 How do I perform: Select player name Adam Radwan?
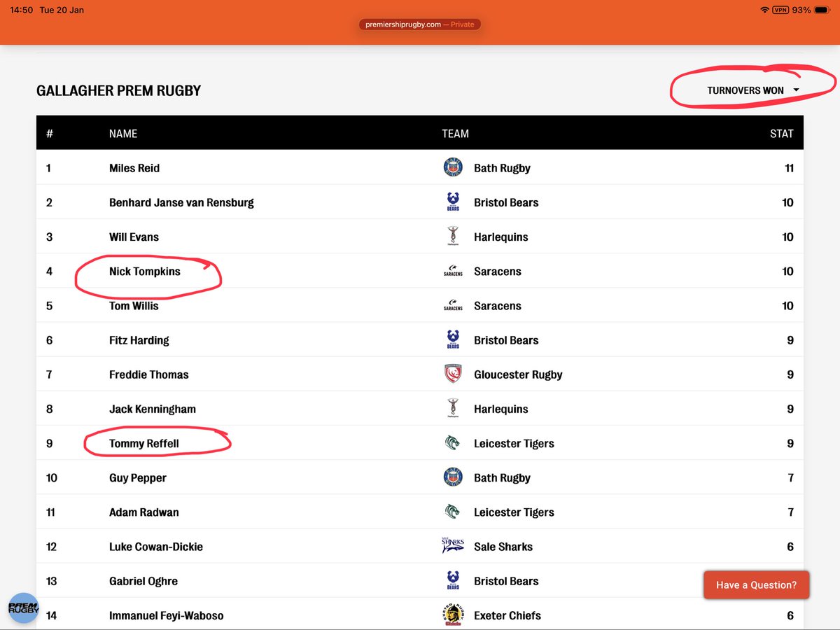[x=144, y=512]
